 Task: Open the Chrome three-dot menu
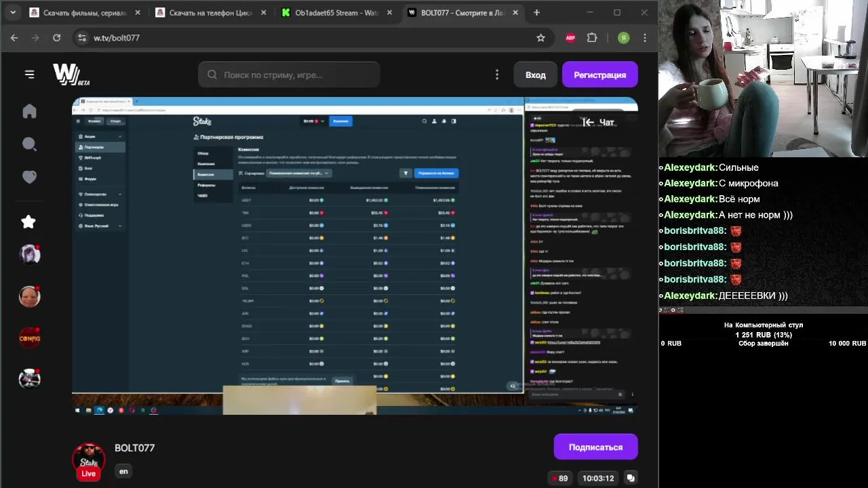tap(645, 38)
